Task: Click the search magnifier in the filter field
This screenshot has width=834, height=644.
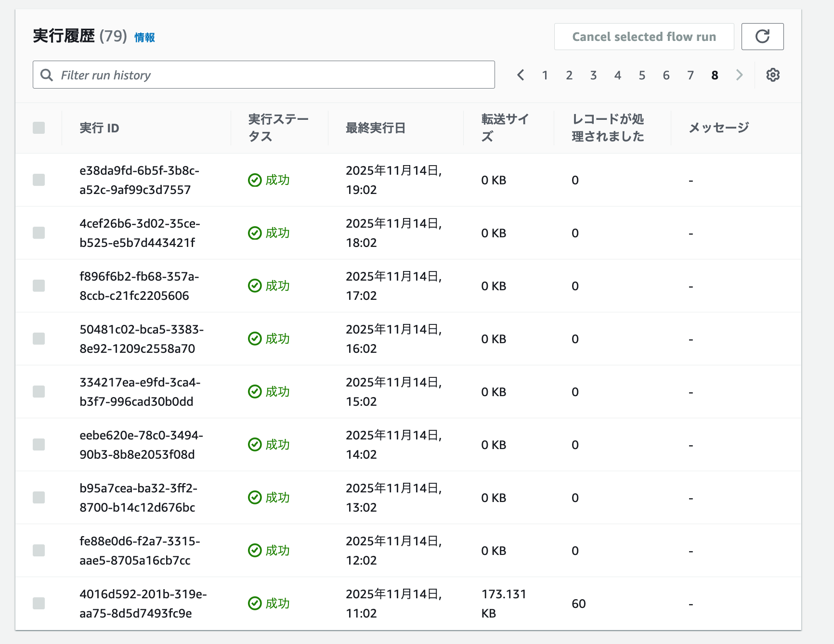Action: 47,75
